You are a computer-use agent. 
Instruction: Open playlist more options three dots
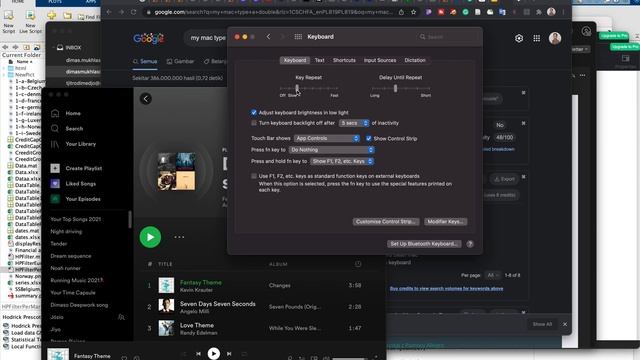[179, 237]
